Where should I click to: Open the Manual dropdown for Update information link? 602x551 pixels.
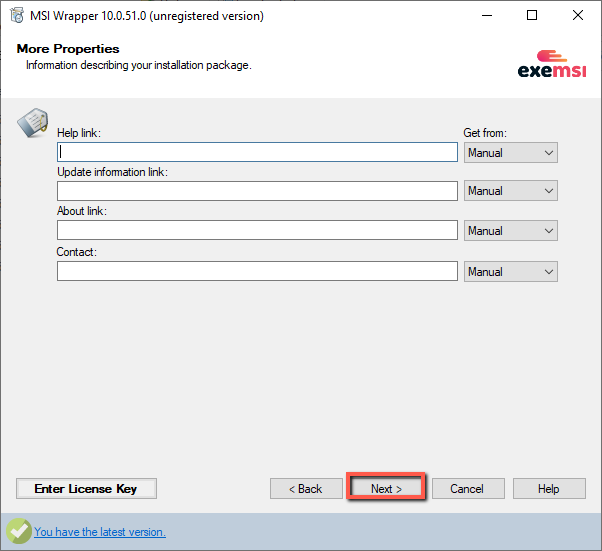511,191
